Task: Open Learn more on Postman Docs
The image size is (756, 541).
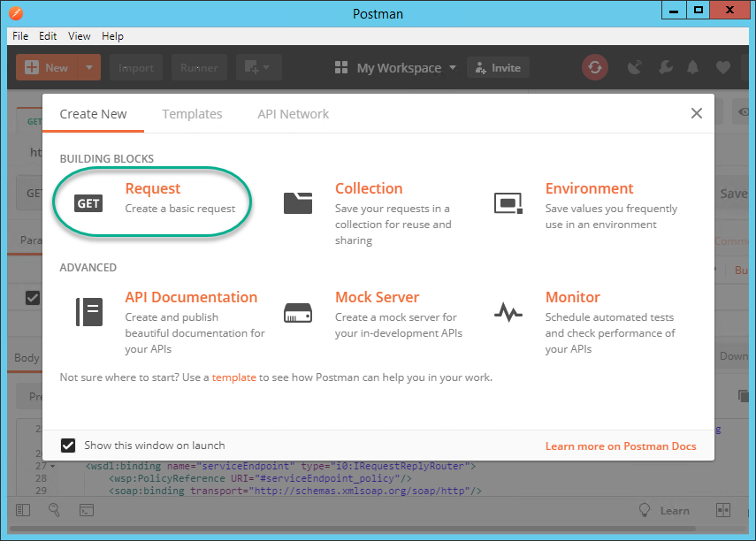Action: [621, 446]
